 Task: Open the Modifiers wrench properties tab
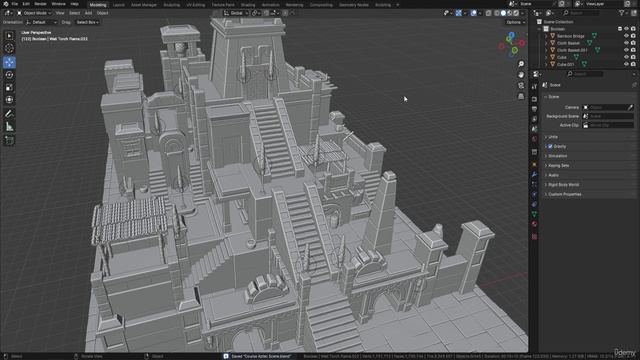coord(534,174)
